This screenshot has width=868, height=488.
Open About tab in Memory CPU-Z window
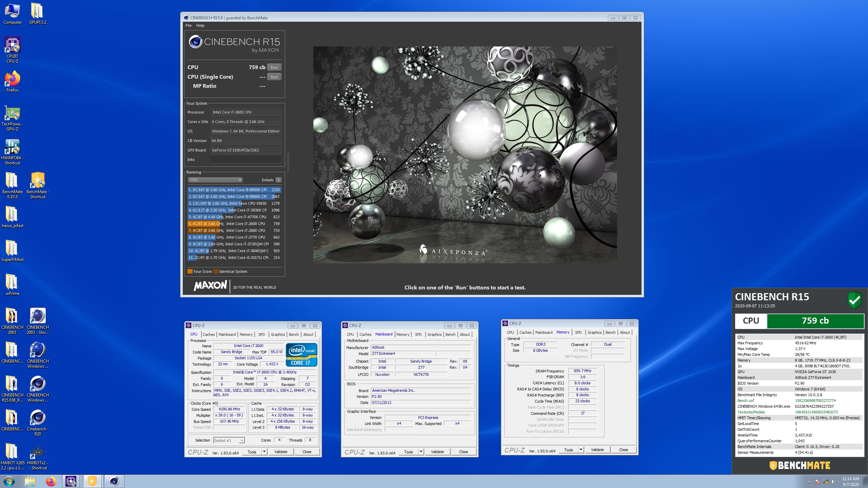pos(625,332)
